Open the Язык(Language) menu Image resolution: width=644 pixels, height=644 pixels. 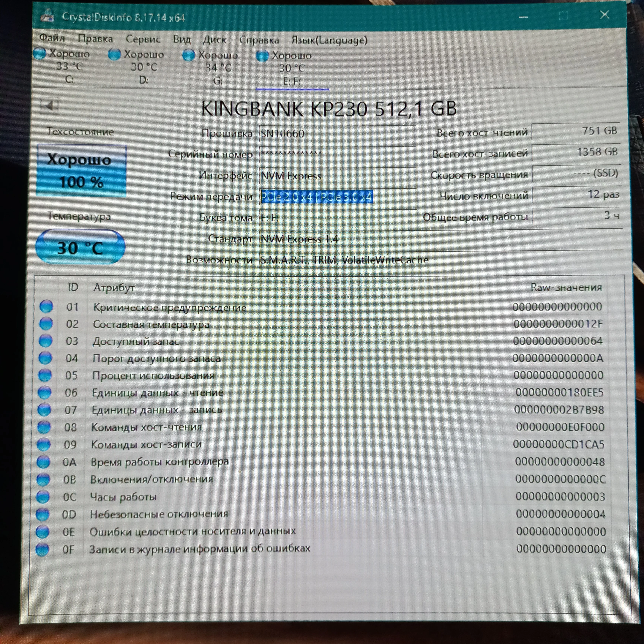tap(329, 40)
